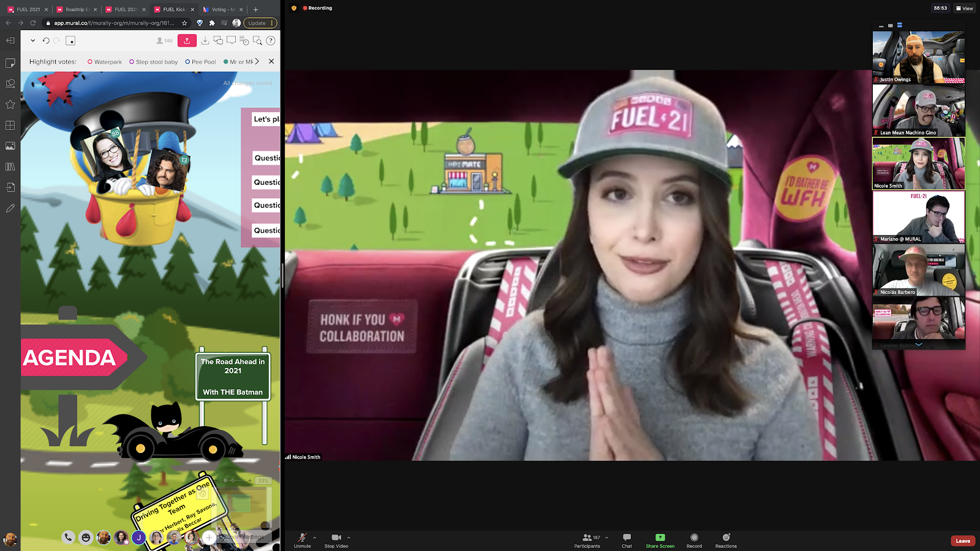This screenshot has height=551, width=980.
Task: Redo the action in Mural toolbar
Action: coord(57,40)
